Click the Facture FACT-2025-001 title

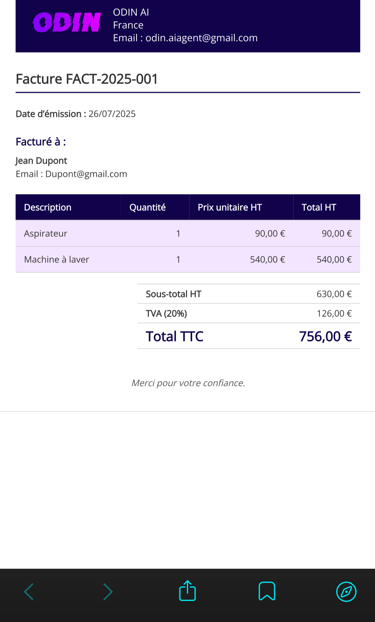tap(87, 79)
